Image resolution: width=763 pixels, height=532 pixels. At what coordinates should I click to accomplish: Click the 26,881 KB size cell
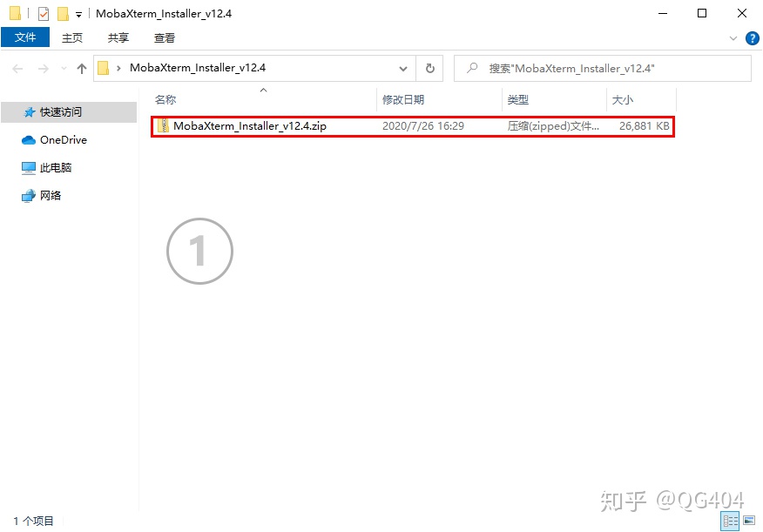645,126
